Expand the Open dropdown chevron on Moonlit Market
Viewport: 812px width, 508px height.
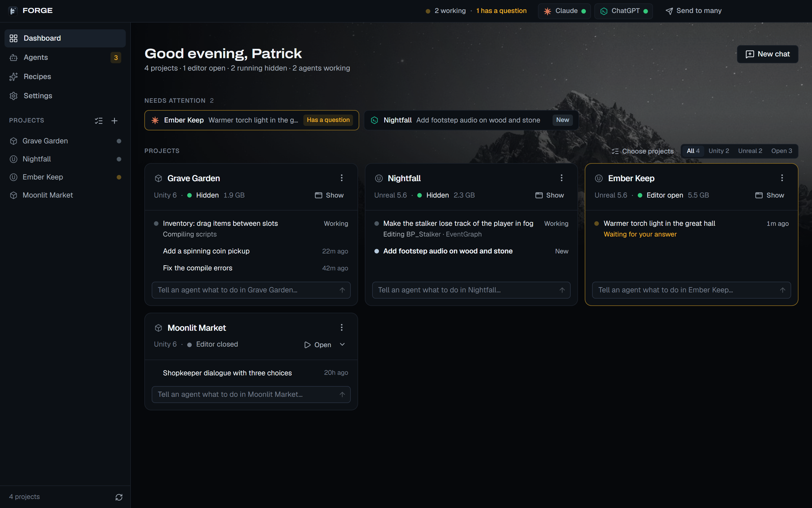pyautogui.click(x=342, y=344)
